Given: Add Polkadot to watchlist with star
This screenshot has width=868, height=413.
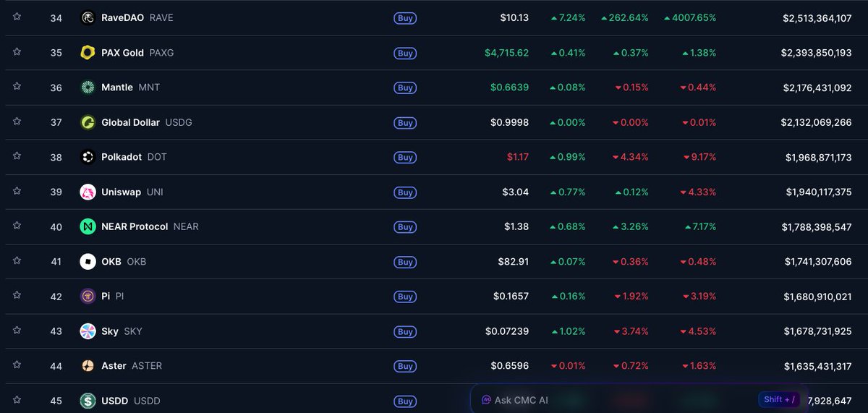Looking at the screenshot, I should (17, 156).
